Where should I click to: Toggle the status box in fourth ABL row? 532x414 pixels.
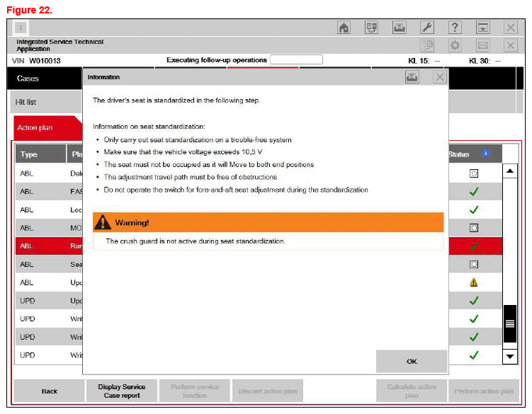click(474, 228)
